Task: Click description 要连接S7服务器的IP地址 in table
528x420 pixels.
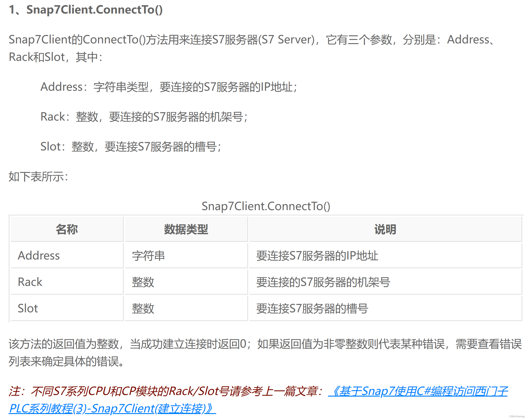Action: pyautogui.click(x=317, y=256)
